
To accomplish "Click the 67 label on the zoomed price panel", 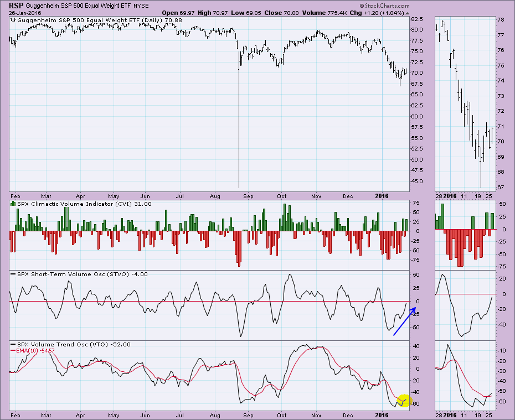I will point(501,188).
